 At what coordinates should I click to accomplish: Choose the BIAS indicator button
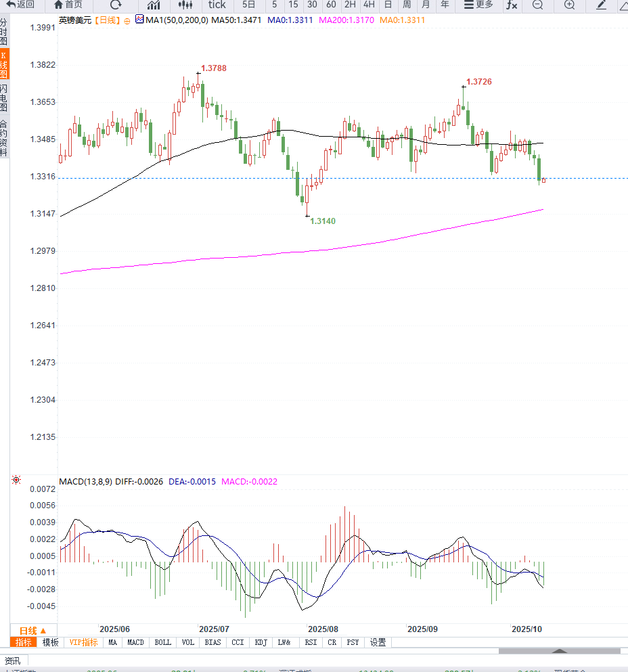212,642
